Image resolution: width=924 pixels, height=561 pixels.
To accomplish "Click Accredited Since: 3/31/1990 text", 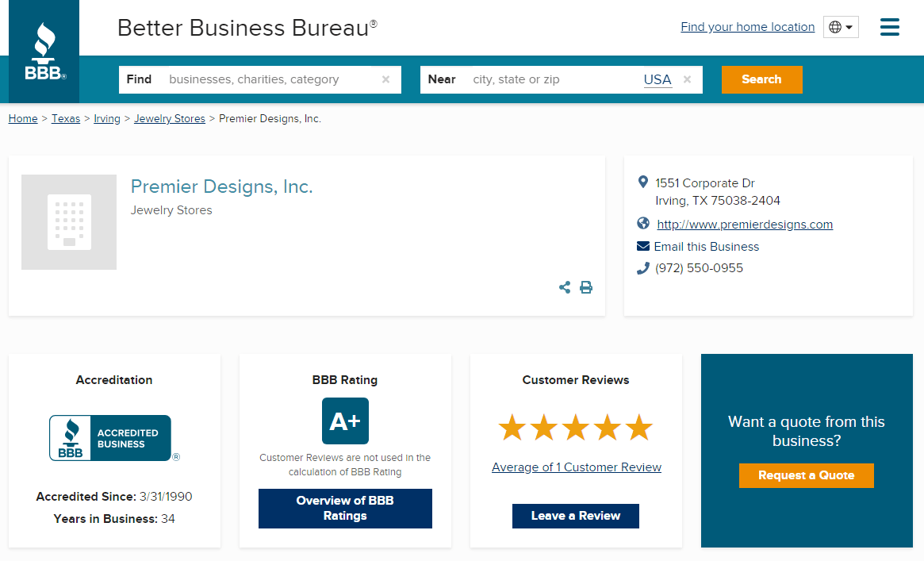I will [113, 497].
